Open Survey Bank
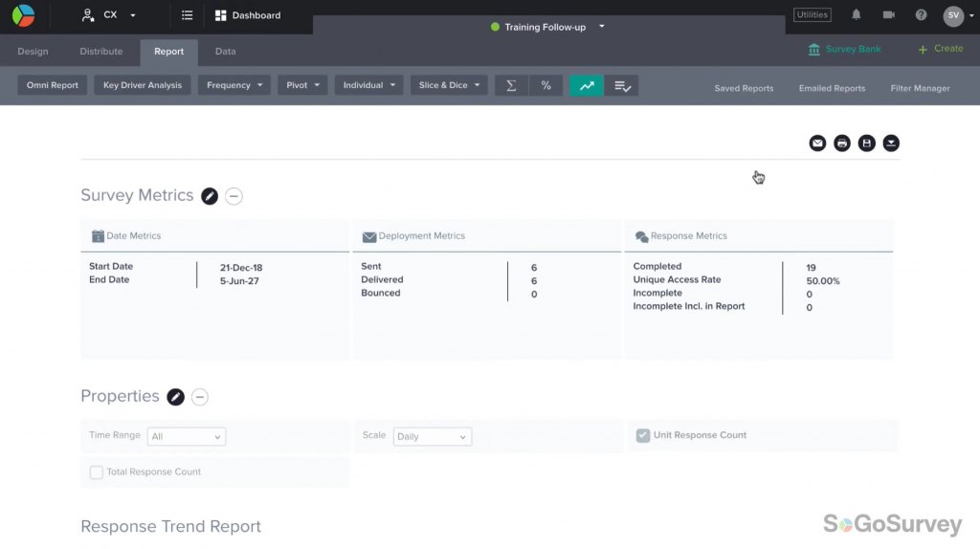Image resolution: width=980 pixels, height=549 pixels. [x=844, y=49]
